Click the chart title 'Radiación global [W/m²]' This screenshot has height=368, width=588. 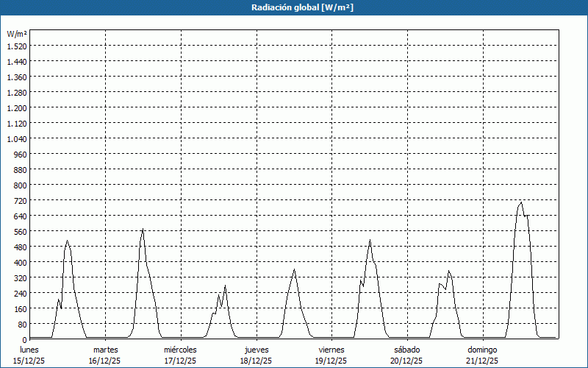[x=302, y=7]
